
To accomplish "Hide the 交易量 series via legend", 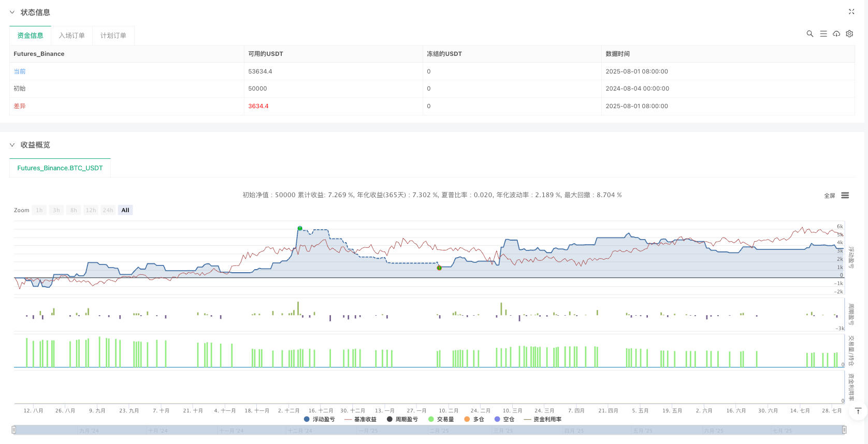I will (x=441, y=419).
